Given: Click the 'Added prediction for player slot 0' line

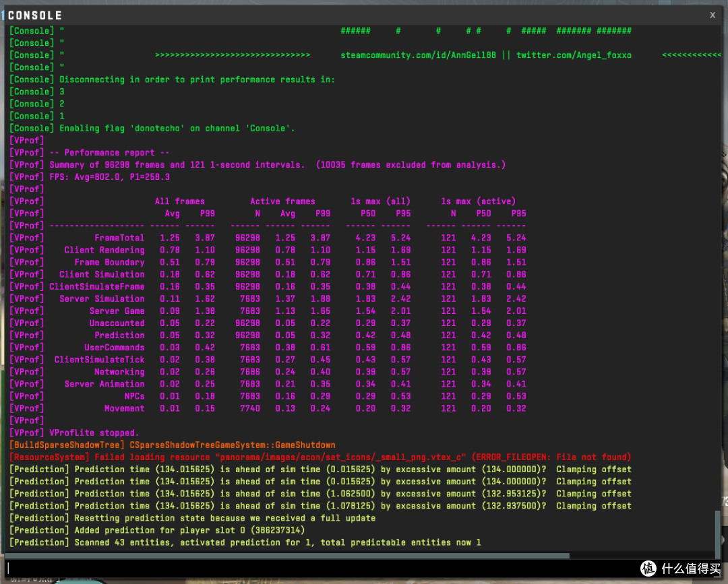Looking at the screenshot, I should click(x=157, y=530).
